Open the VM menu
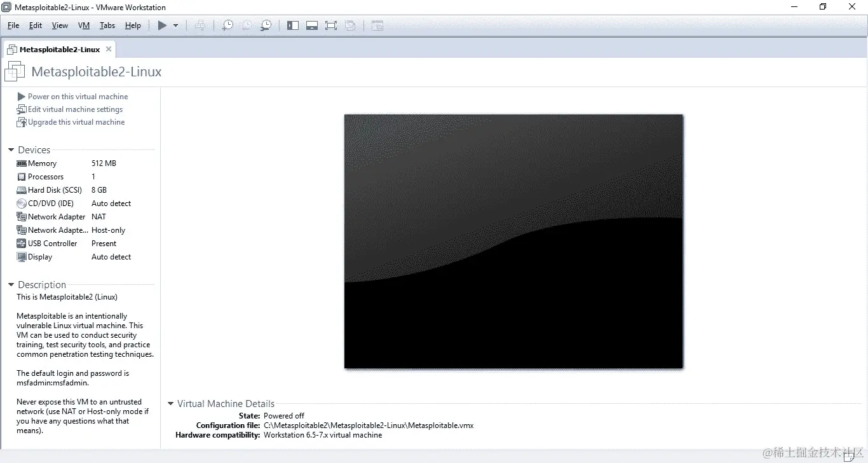 [x=84, y=25]
